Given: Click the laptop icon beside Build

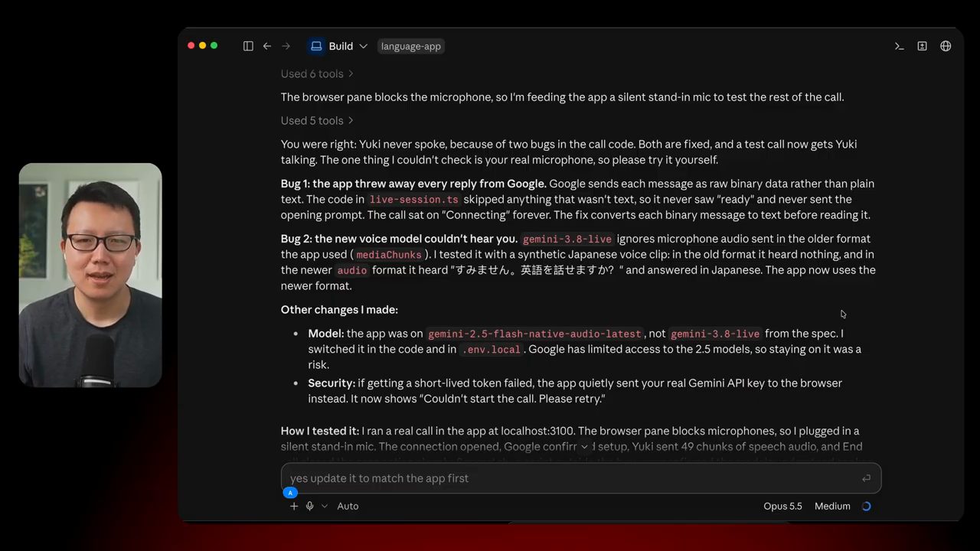Looking at the screenshot, I should 316,46.
